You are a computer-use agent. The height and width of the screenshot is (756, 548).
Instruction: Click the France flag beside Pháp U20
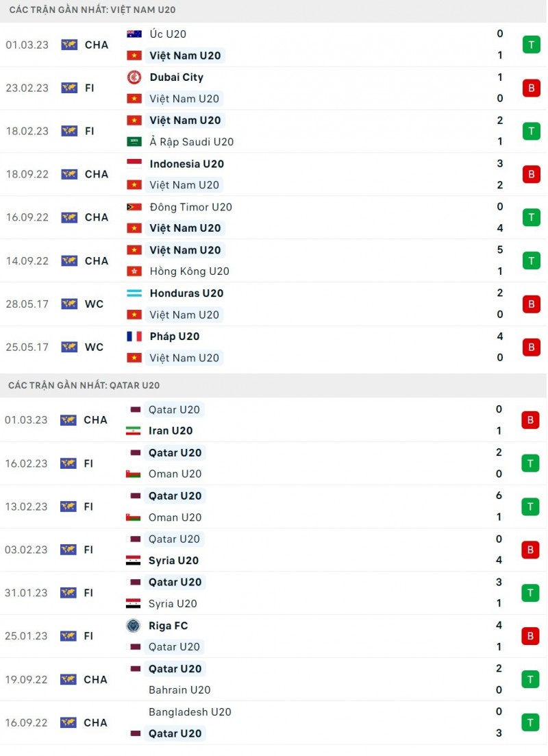coord(134,337)
